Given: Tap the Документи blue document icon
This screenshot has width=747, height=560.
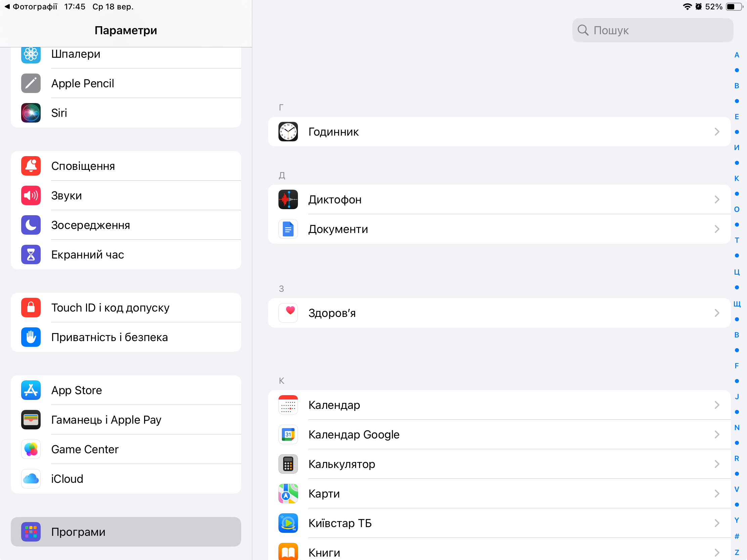Looking at the screenshot, I should 288,229.
